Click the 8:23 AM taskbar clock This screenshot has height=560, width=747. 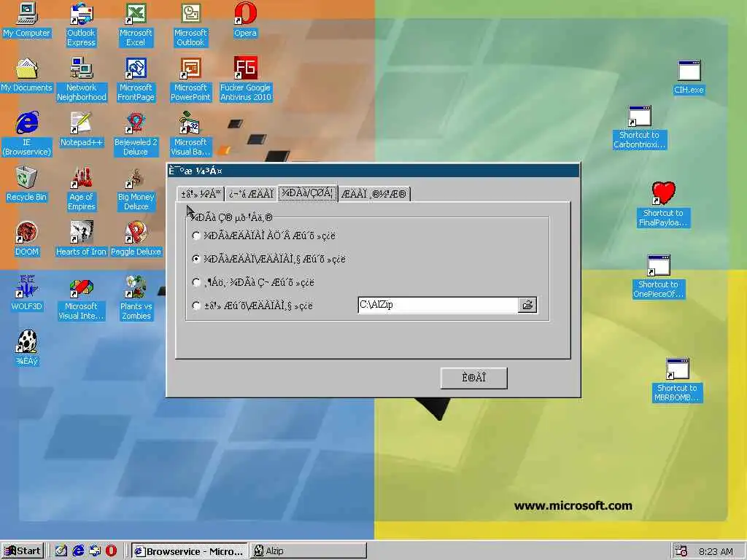click(716, 552)
